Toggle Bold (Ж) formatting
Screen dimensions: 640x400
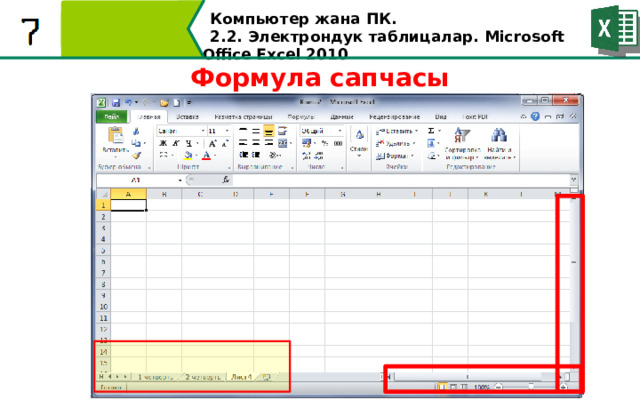(163, 143)
